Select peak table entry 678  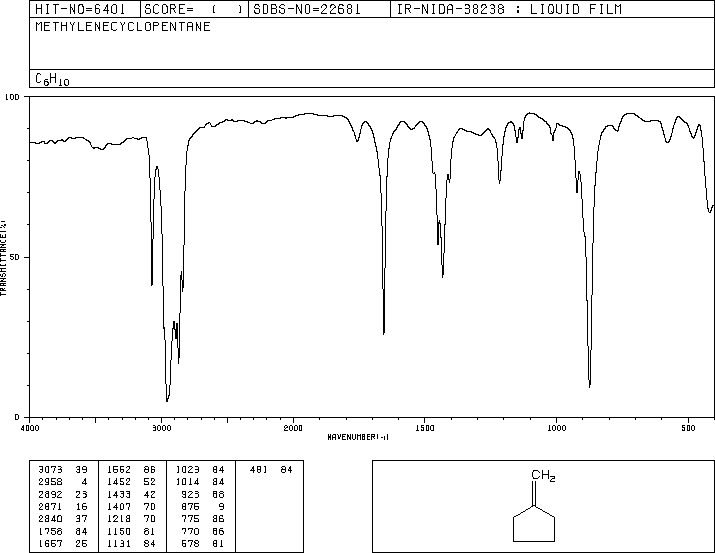(x=191, y=543)
